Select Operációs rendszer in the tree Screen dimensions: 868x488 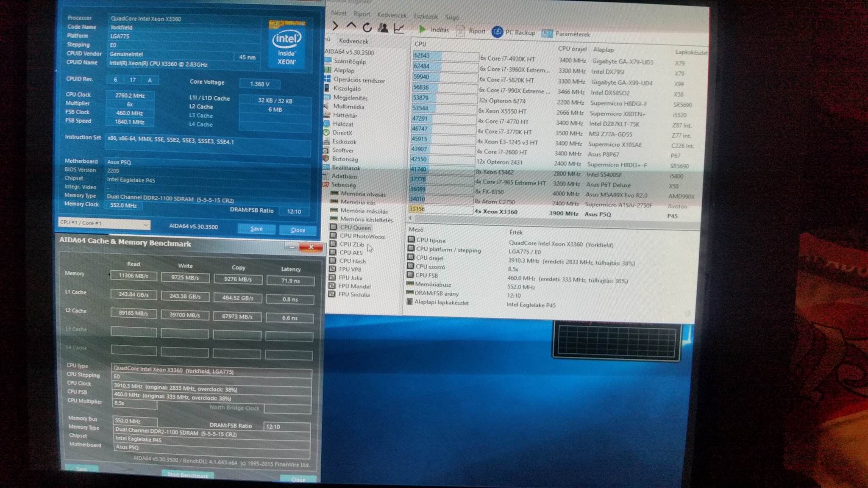coord(359,80)
